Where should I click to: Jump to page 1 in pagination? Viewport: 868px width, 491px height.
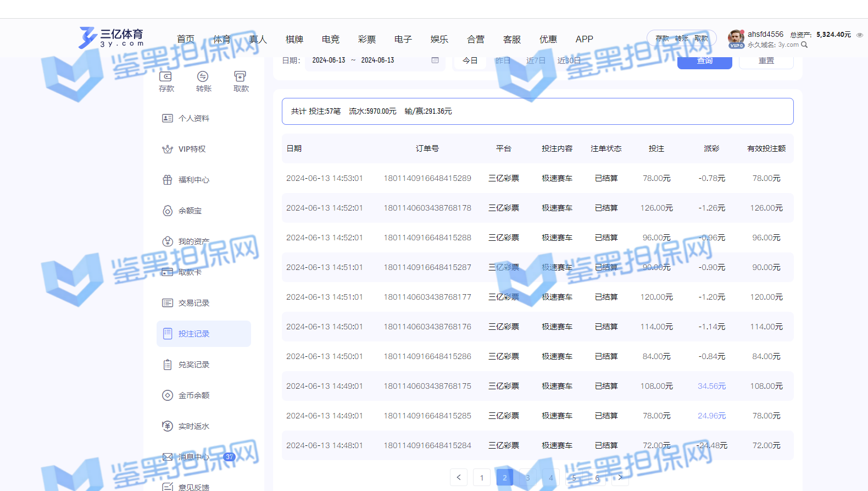click(482, 477)
